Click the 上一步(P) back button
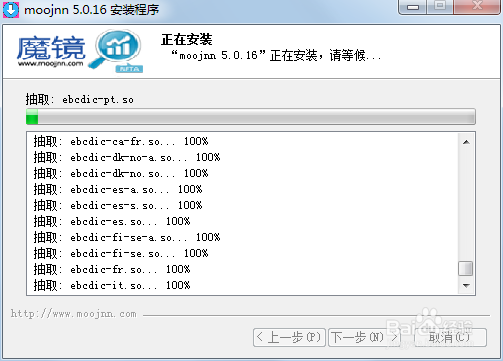 289,337
